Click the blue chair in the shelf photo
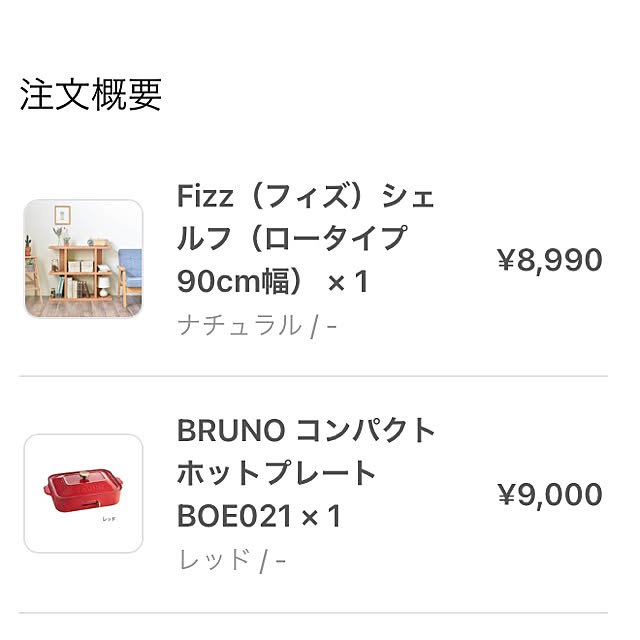The height and width of the screenshot is (640, 640). pyautogui.click(x=129, y=273)
